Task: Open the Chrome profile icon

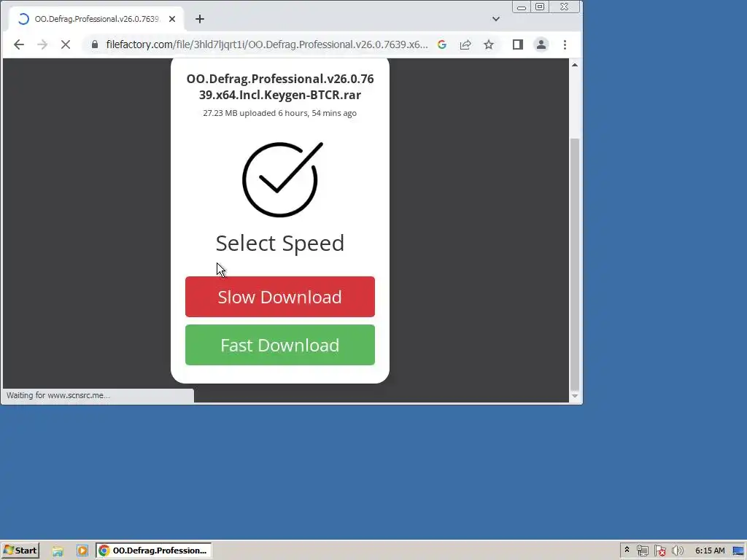Action: [541, 44]
